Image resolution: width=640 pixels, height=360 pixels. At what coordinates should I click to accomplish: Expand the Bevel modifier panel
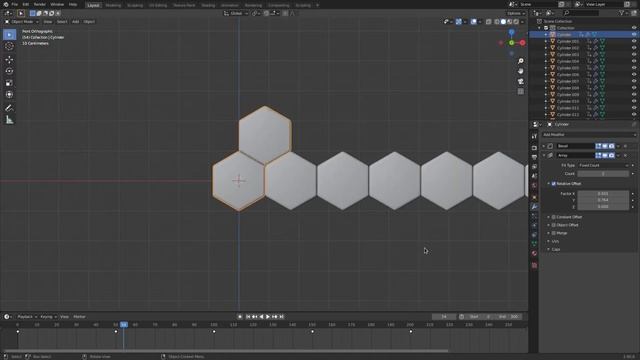pos(544,146)
